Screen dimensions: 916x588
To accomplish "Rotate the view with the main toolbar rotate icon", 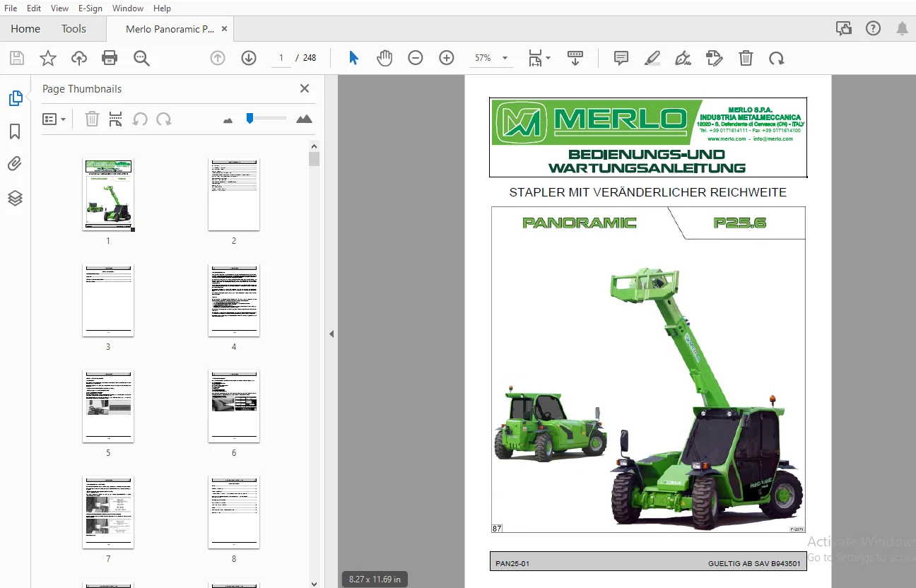I will point(777,58).
